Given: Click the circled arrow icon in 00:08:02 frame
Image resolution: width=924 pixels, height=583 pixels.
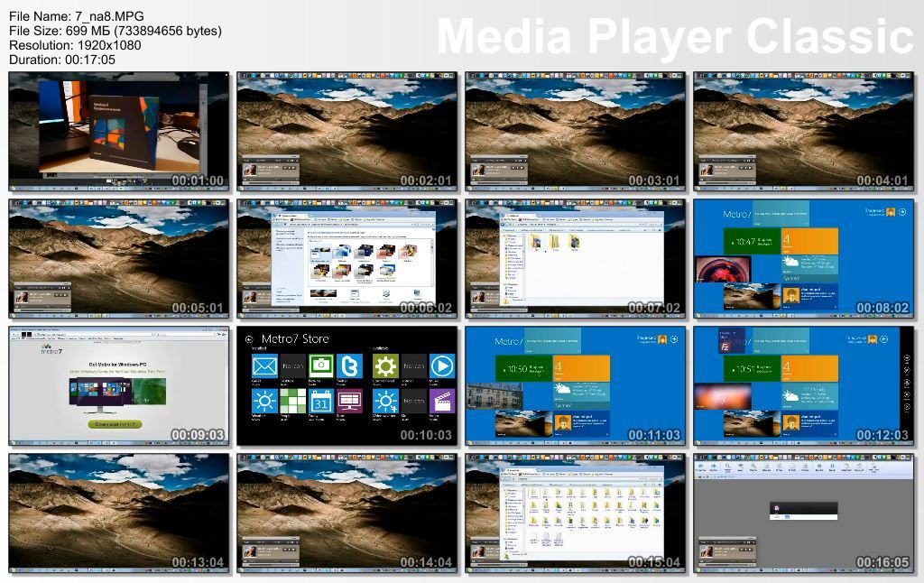Looking at the screenshot, I should (x=902, y=211).
